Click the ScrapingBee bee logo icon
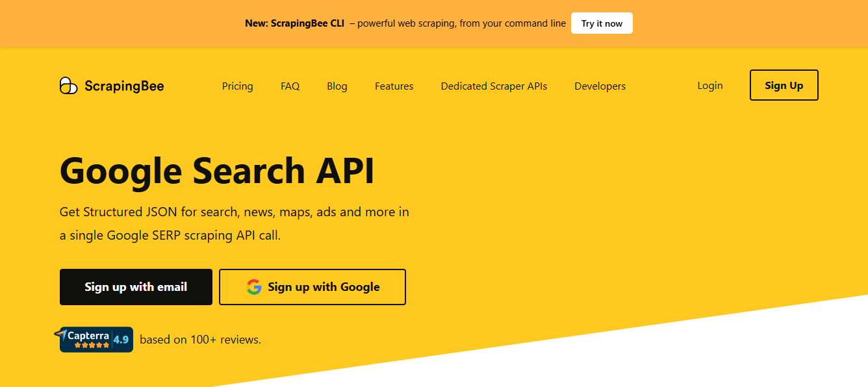The image size is (868, 387). tap(68, 86)
